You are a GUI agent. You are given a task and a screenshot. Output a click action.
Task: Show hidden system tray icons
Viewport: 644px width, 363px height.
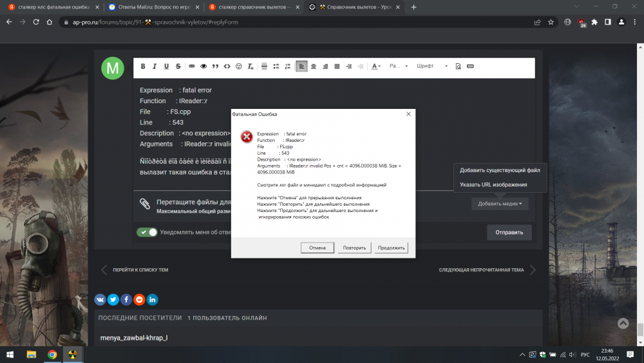(x=522, y=355)
